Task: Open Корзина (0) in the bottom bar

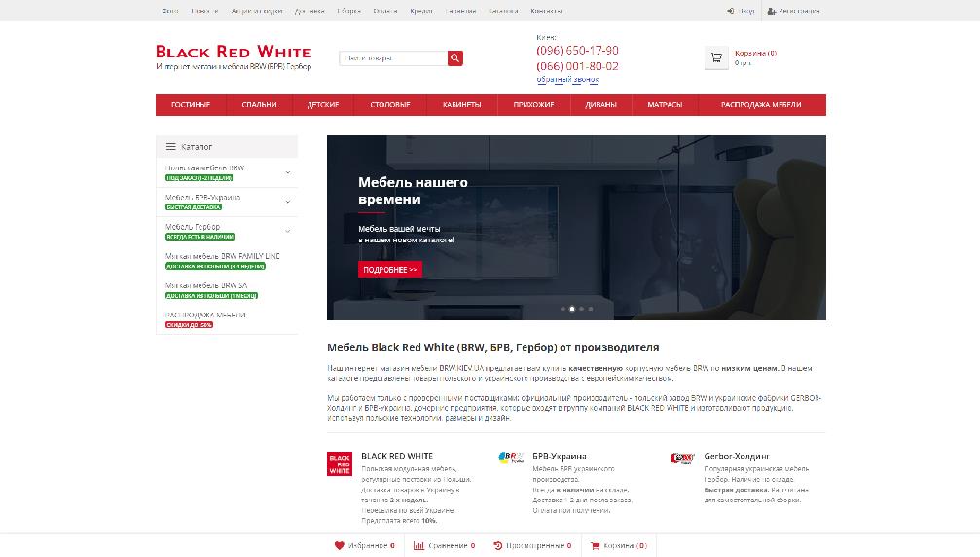Action: pyautogui.click(x=619, y=545)
